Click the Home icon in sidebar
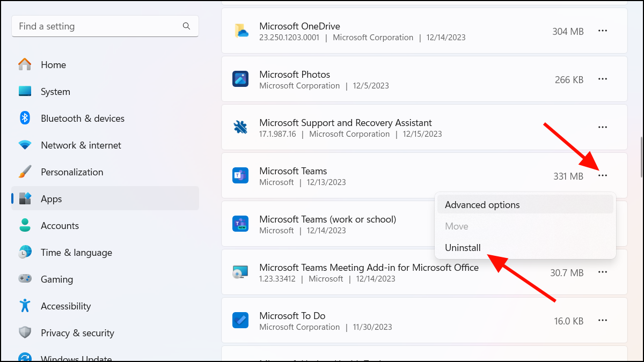644x362 pixels. [25, 65]
